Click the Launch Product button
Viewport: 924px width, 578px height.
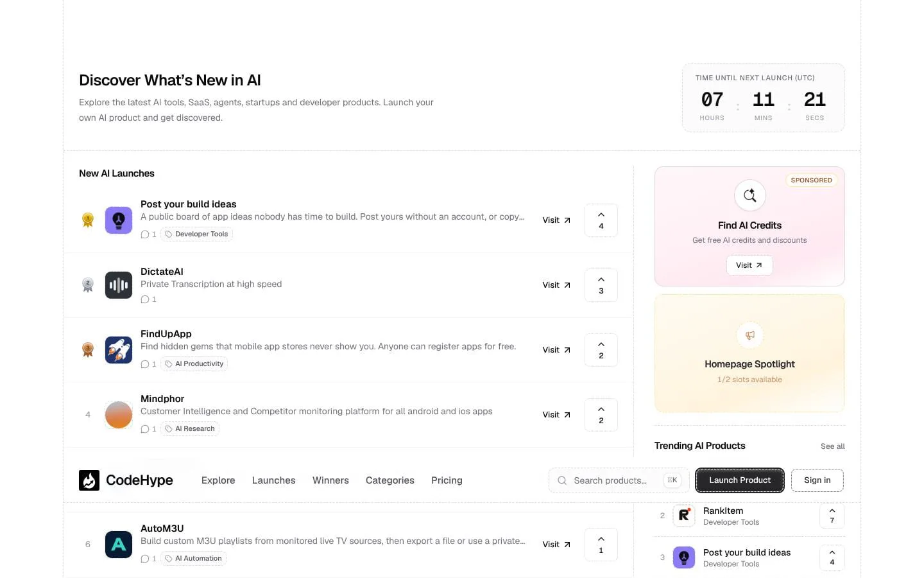click(740, 480)
